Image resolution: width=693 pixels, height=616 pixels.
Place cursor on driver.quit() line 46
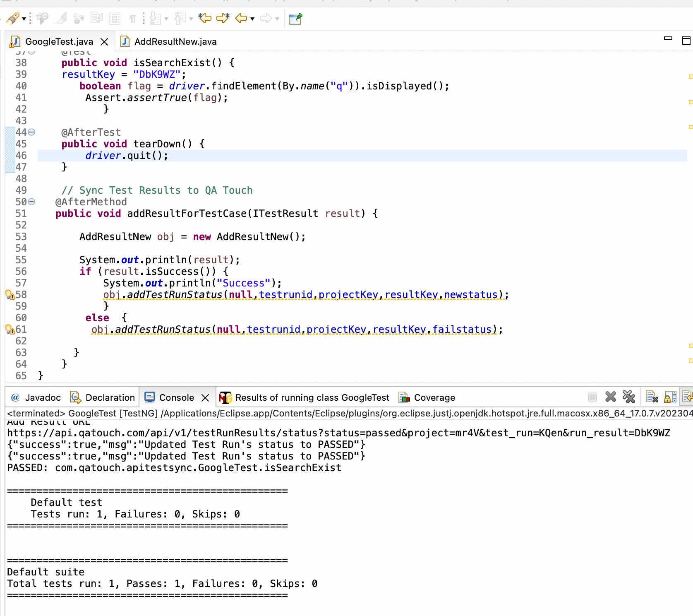pos(127,156)
